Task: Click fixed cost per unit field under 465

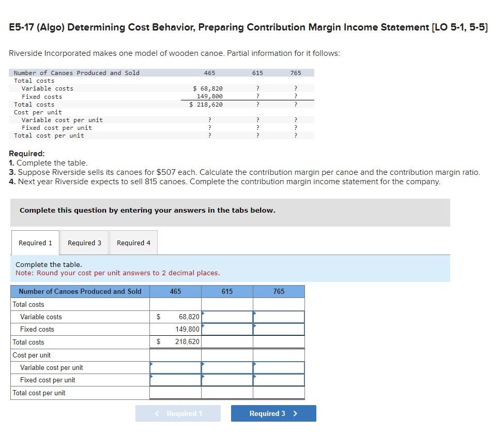Action: (175, 380)
